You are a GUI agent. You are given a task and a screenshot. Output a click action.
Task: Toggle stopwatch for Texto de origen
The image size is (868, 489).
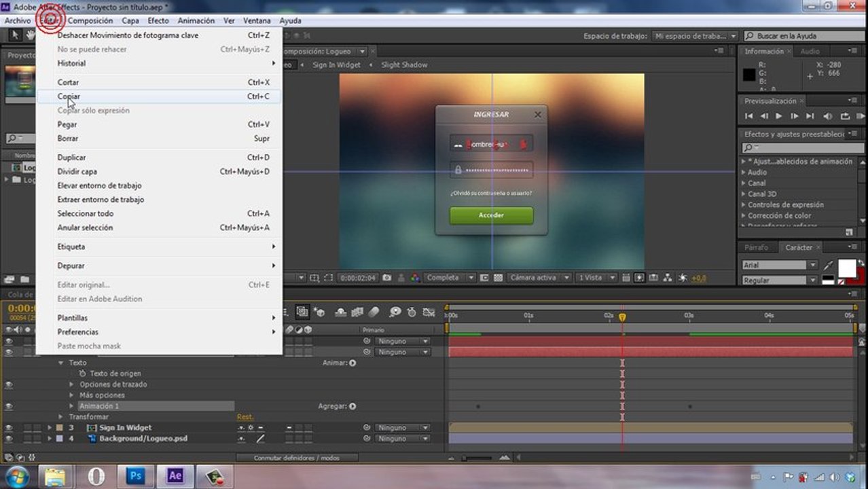83,374
